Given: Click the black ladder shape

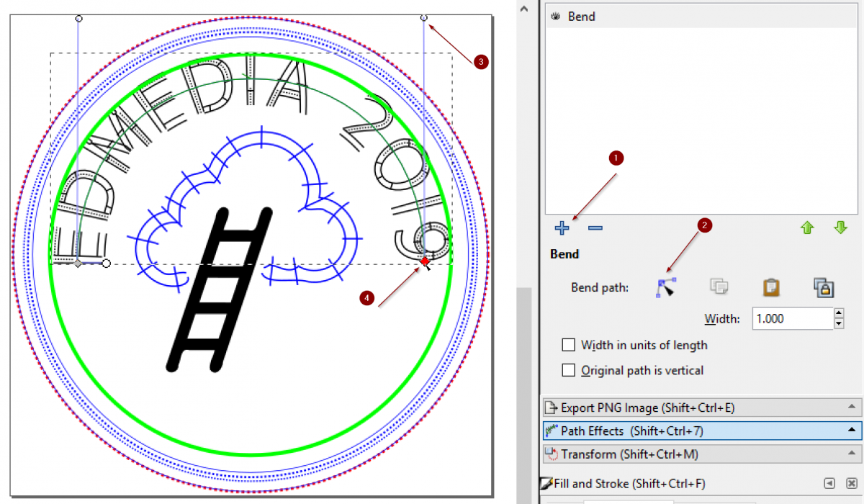Looking at the screenshot, I should click(x=218, y=289).
